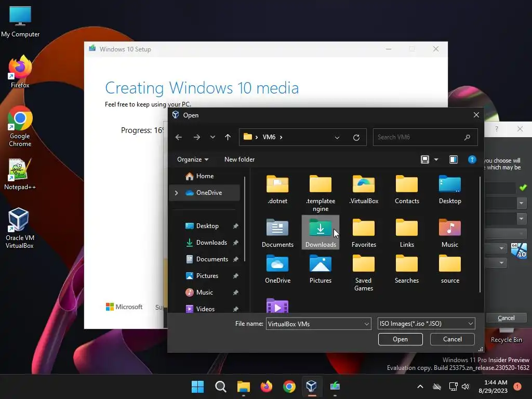Open view options dropdown arrow

(436, 159)
